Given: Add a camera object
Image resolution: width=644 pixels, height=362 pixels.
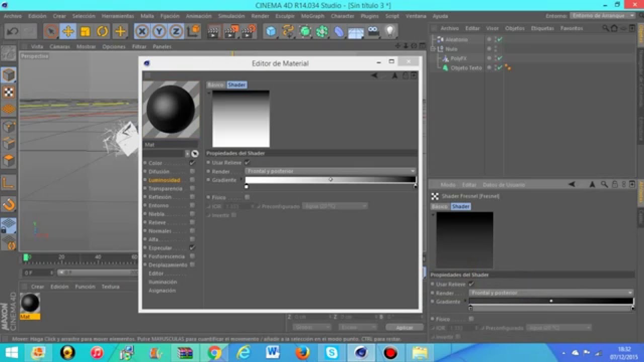Looking at the screenshot, I should point(373,32).
